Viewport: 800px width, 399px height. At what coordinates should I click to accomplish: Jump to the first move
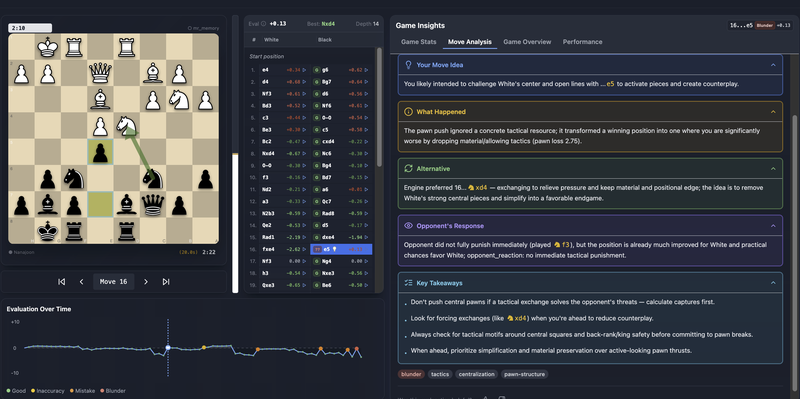point(62,282)
